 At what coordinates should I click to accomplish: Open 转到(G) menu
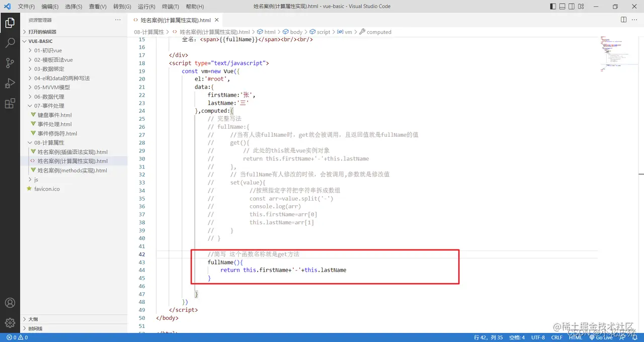pos(122,7)
